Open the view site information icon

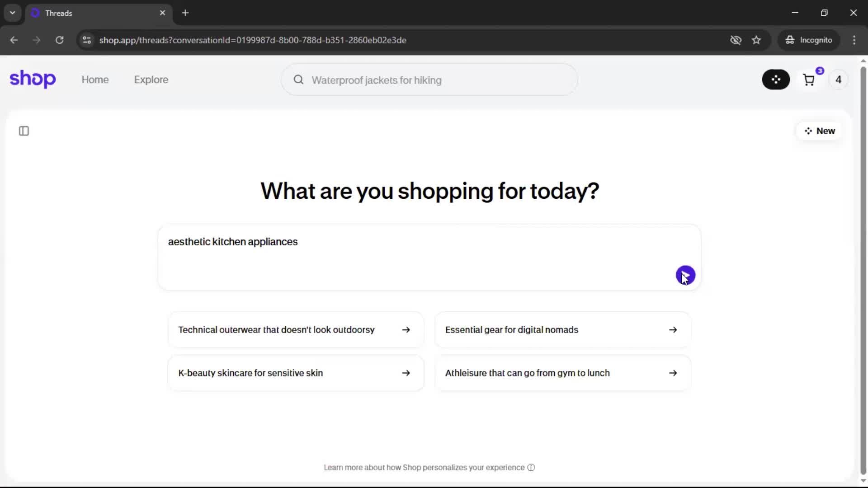(87, 40)
